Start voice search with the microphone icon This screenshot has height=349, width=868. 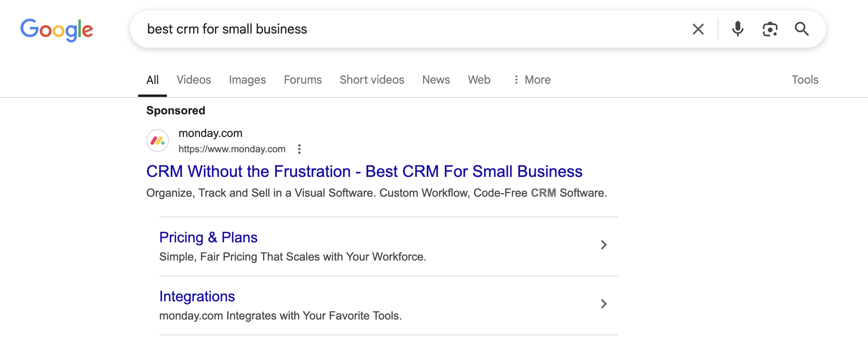[x=738, y=29]
